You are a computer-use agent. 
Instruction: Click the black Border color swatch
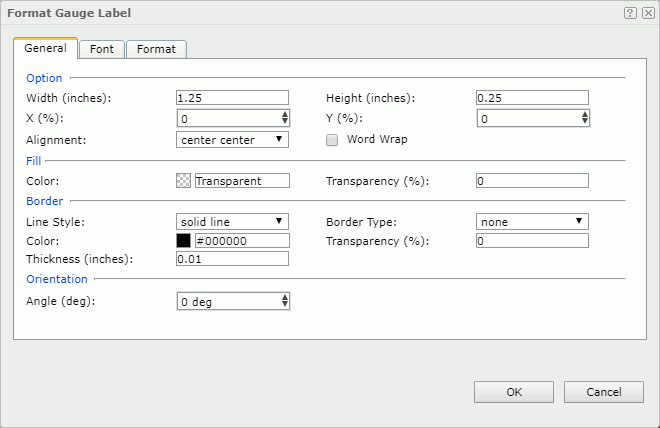[183, 241]
